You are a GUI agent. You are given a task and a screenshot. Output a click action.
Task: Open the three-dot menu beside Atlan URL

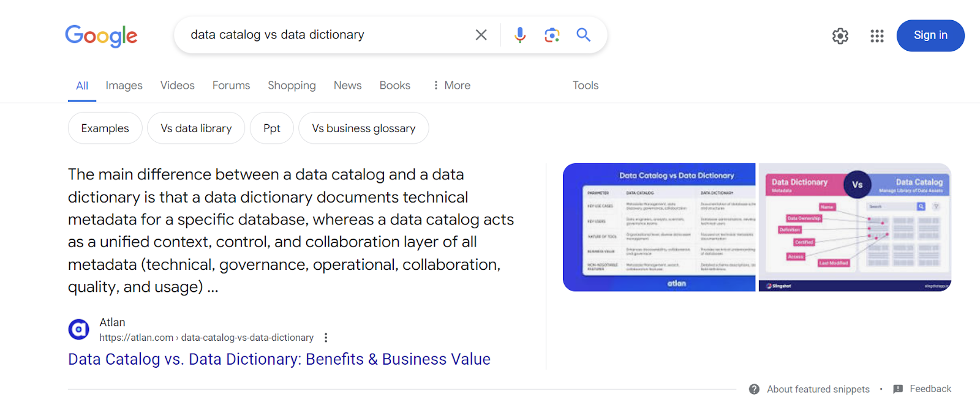click(x=326, y=338)
